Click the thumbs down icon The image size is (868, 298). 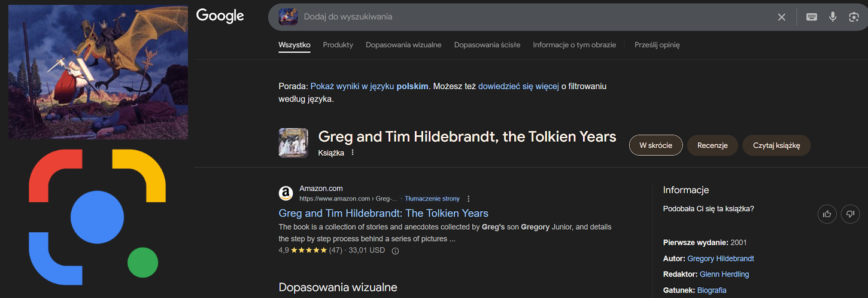click(850, 214)
